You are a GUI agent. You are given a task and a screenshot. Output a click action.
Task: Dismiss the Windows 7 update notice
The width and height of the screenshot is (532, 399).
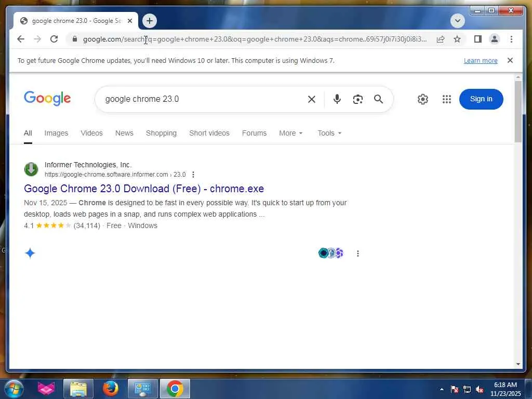[510, 60]
